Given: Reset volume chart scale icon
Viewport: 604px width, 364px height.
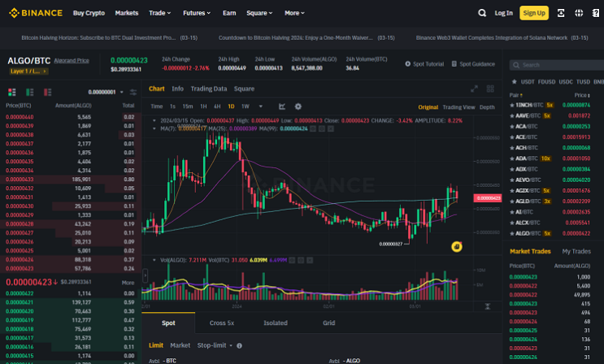Looking at the screenshot, I should (x=487, y=306).
